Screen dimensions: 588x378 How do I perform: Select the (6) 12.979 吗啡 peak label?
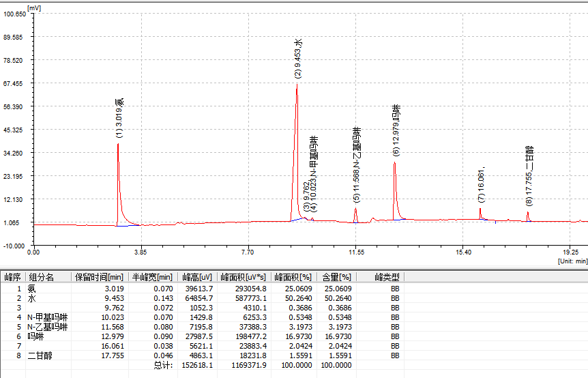[396, 131]
